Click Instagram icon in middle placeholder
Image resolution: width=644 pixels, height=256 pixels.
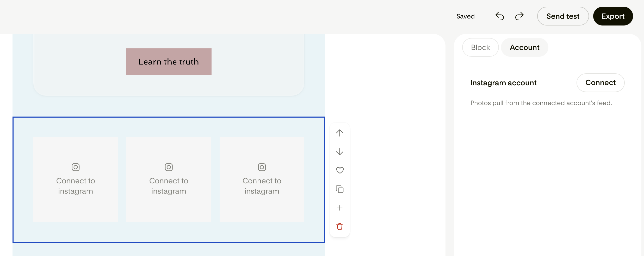[169, 167]
